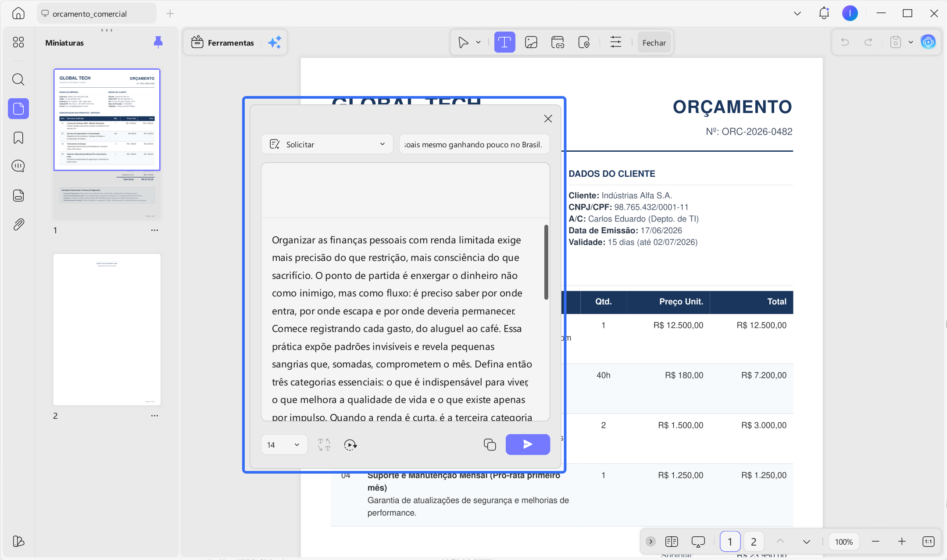Click the 'Nº: ORC-2026-0482' text

pyautogui.click(x=749, y=132)
